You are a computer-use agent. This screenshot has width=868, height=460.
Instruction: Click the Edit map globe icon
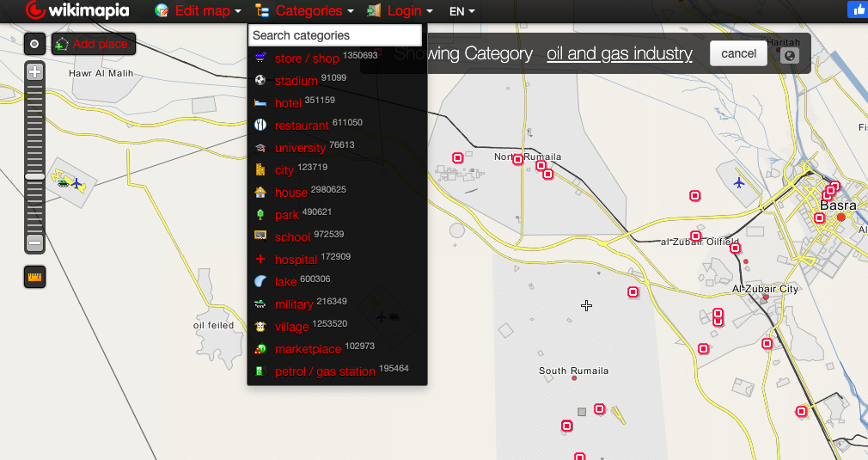pyautogui.click(x=162, y=10)
